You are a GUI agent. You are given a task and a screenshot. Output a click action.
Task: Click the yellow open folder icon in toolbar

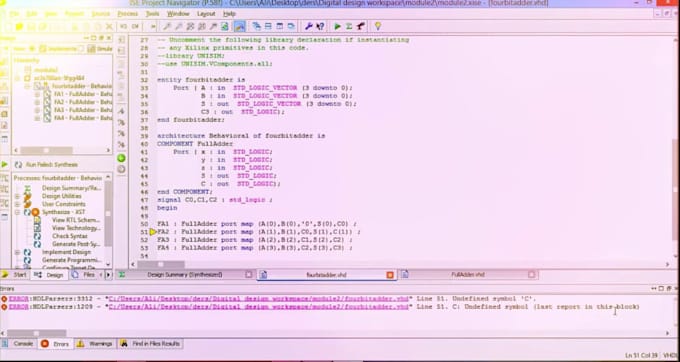click(19, 27)
